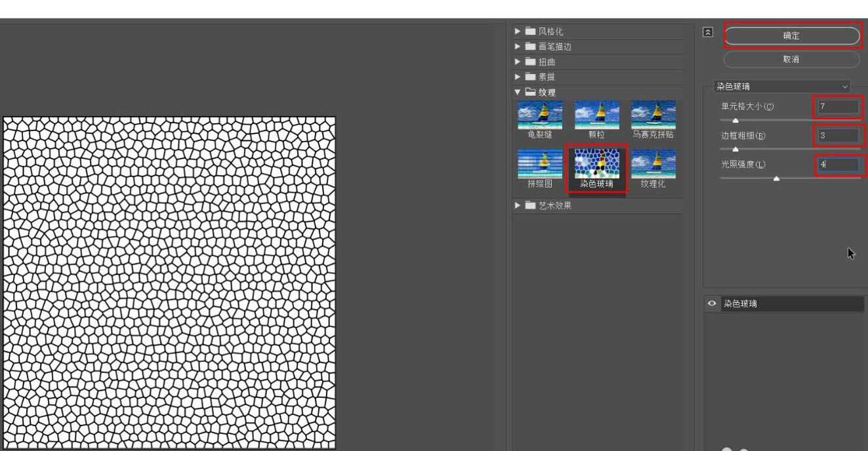Click the 确定 button to apply filter

(x=791, y=36)
